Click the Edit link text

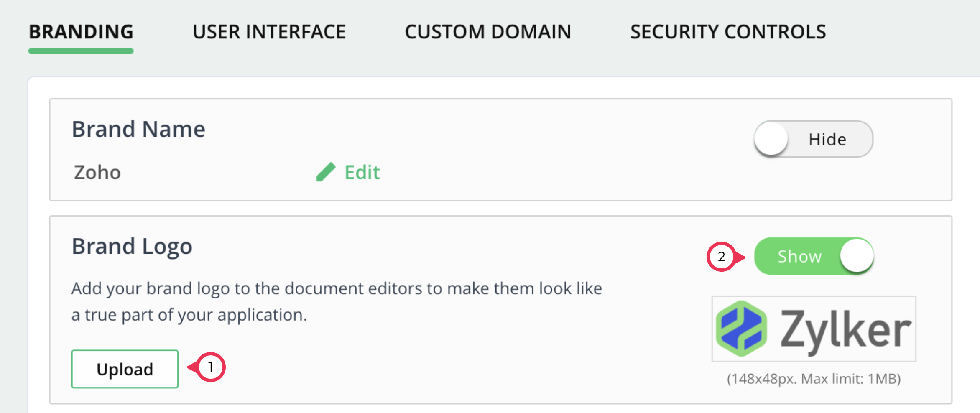(362, 172)
